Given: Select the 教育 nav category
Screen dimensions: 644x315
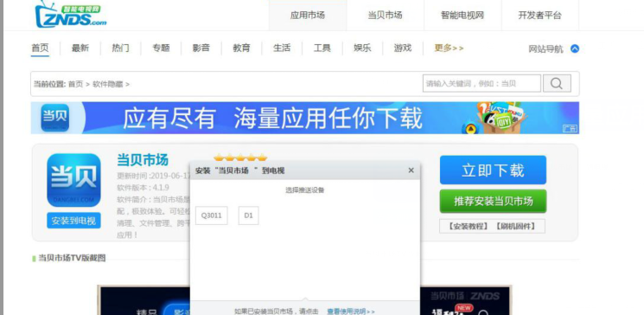Looking at the screenshot, I should pyautogui.click(x=241, y=48).
